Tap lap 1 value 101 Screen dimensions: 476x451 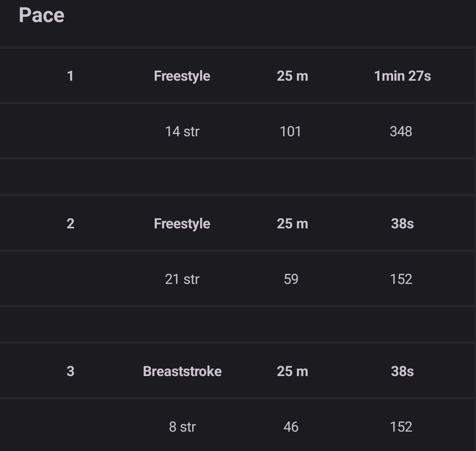coord(290,131)
